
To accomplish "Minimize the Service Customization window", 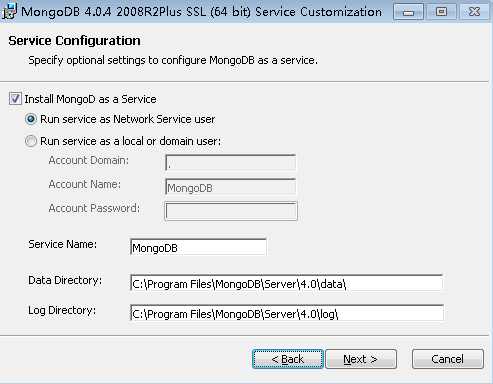I will point(408,12).
